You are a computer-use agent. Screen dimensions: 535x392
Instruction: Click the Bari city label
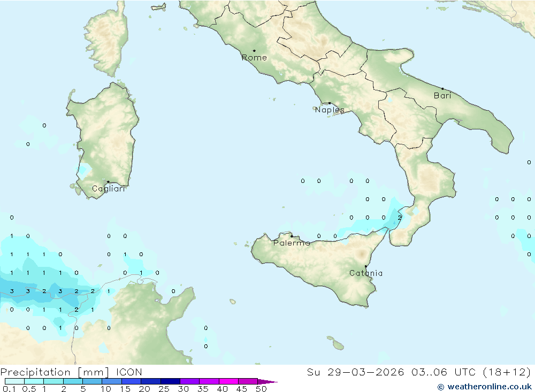click(442, 96)
